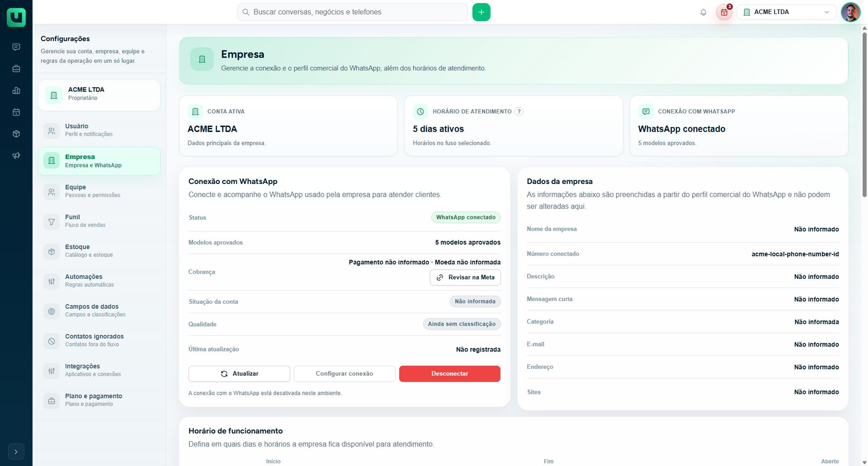The height and width of the screenshot is (466, 868).
Task: Click the 5 dias ativos text
Action: [438, 129]
